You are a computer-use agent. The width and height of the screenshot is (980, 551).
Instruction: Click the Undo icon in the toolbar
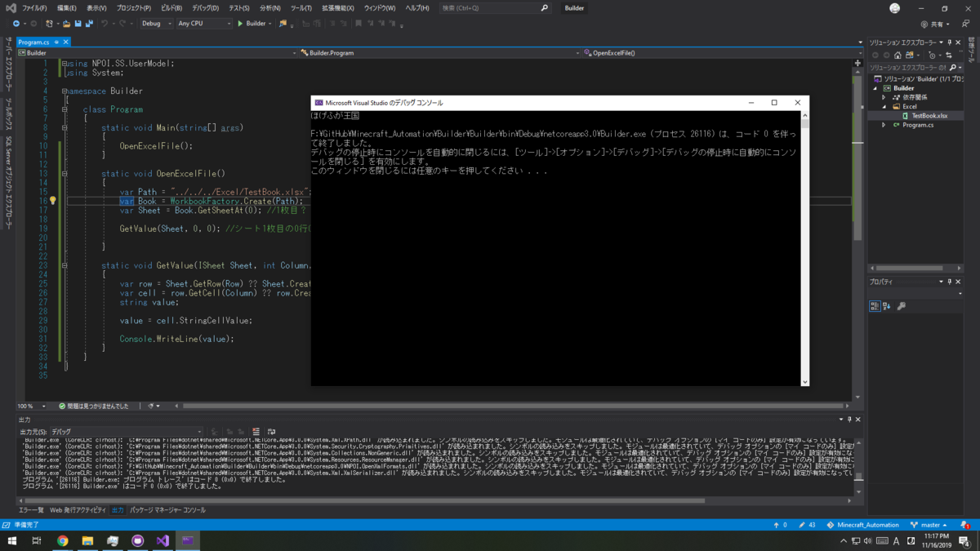105,24
